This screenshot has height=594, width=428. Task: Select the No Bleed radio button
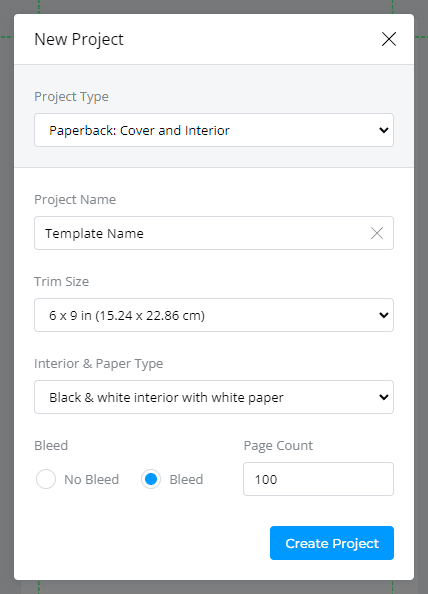tap(46, 479)
